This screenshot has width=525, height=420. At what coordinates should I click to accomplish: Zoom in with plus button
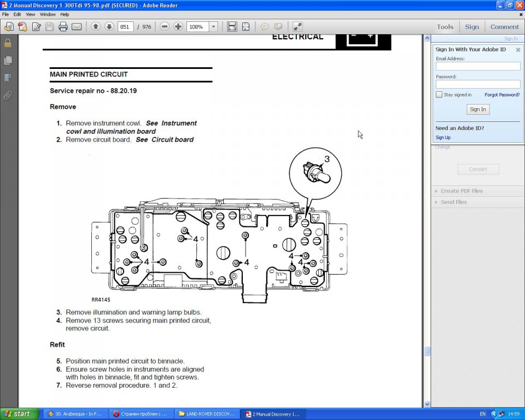(x=178, y=26)
